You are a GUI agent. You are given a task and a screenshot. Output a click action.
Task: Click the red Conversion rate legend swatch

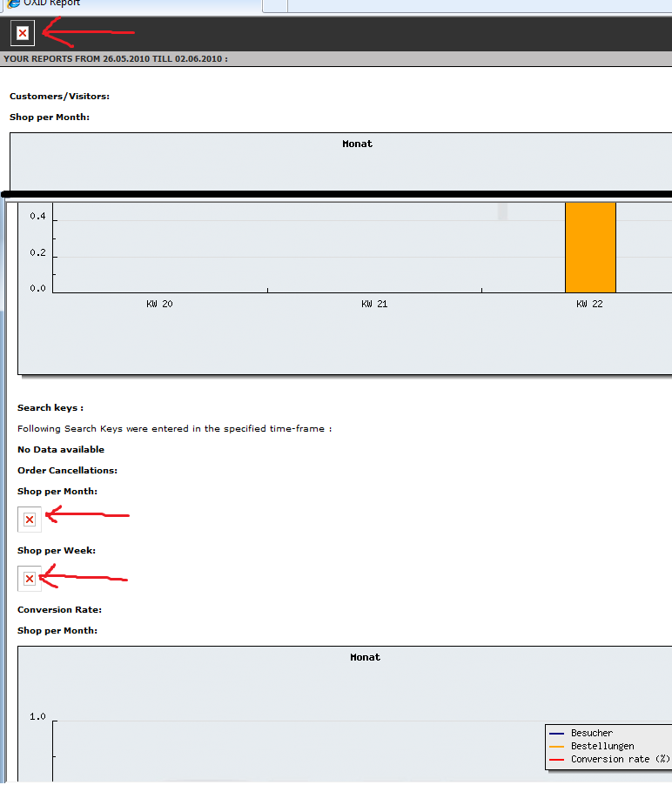pos(556,760)
